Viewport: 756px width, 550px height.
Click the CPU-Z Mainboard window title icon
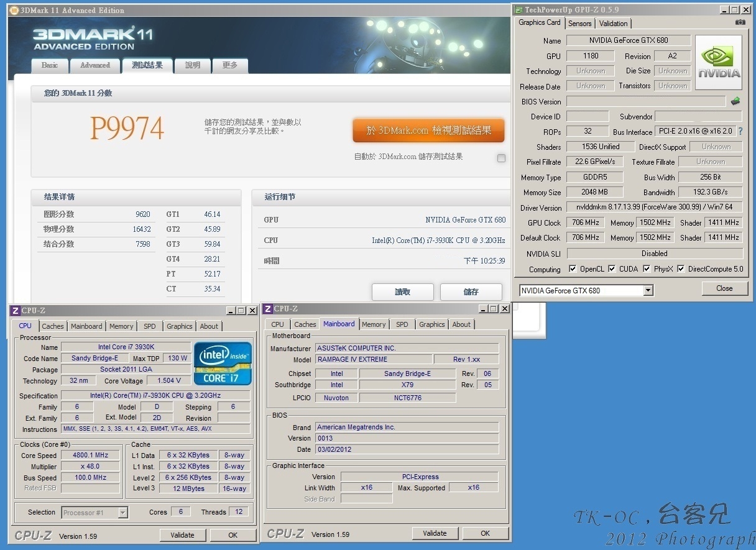click(x=267, y=309)
